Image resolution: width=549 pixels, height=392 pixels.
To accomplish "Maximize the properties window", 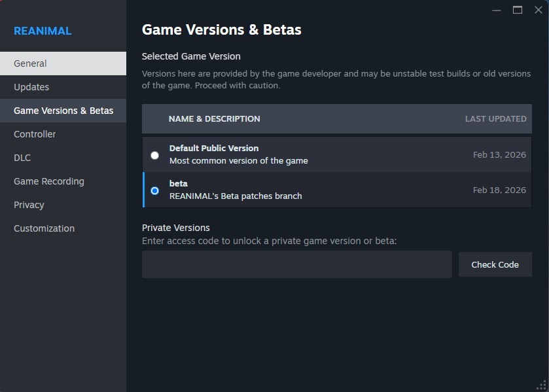I will (518, 10).
